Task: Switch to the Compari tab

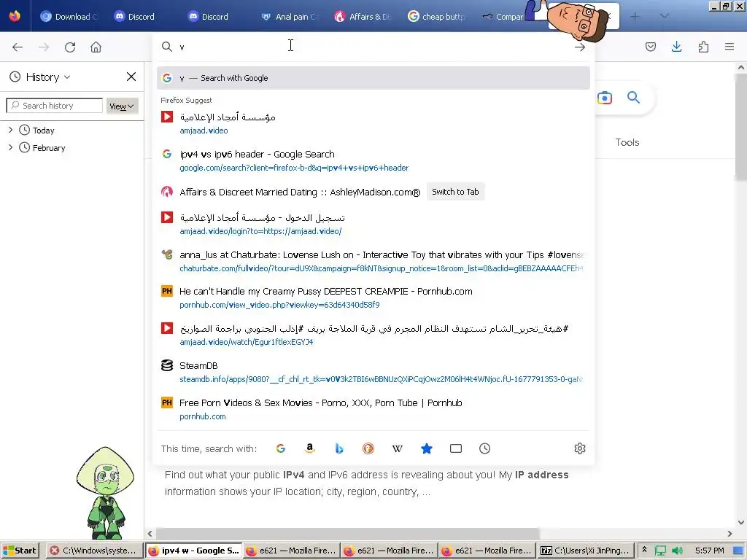Action: [505, 17]
